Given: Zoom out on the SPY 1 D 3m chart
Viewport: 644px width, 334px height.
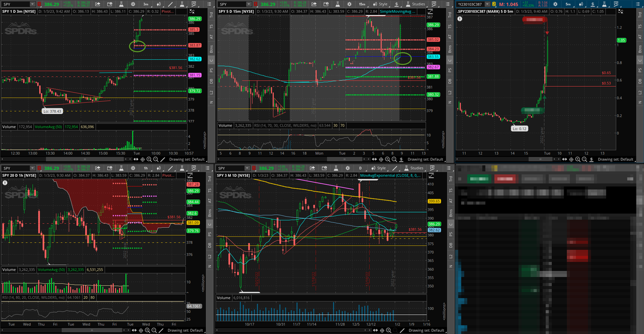Looking at the screenshot, I should pos(156,159).
